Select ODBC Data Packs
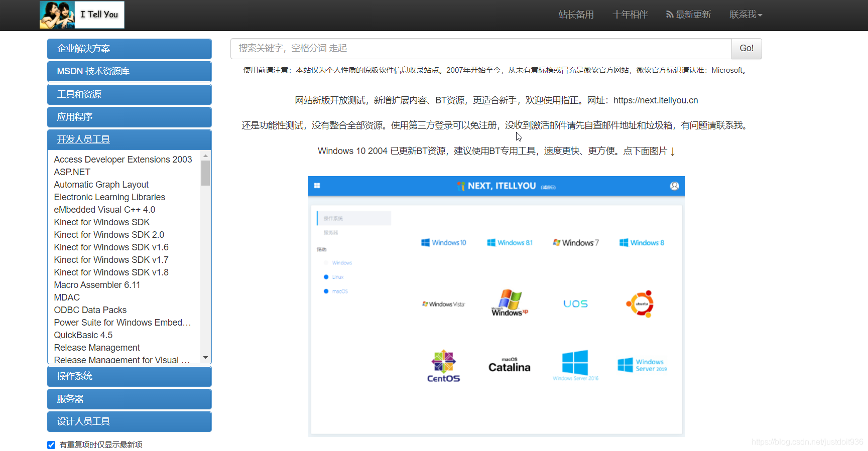Image resolution: width=868 pixels, height=451 pixels. click(90, 310)
